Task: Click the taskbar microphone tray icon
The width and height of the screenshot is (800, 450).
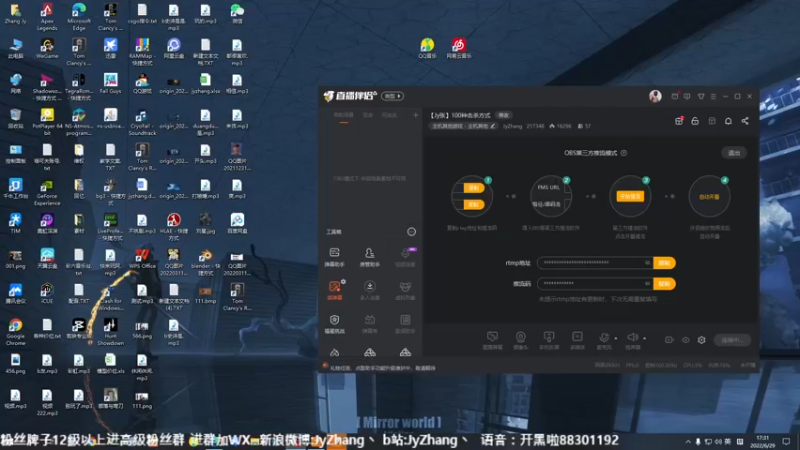Action: (x=697, y=442)
